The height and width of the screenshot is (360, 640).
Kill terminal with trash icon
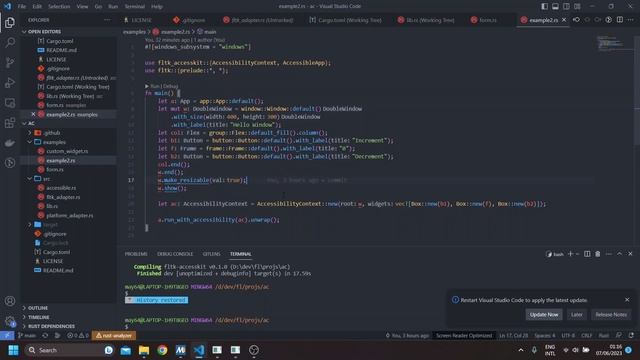[598, 254]
